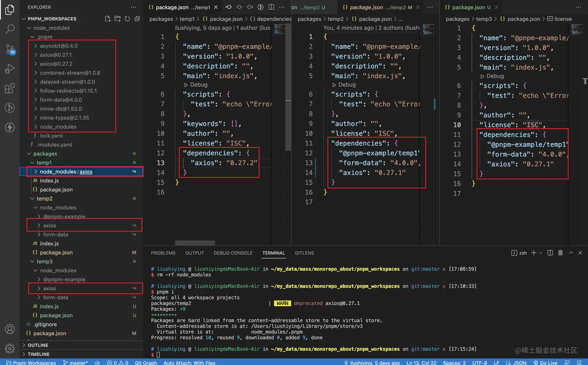Split the terminal pane

tap(550, 253)
